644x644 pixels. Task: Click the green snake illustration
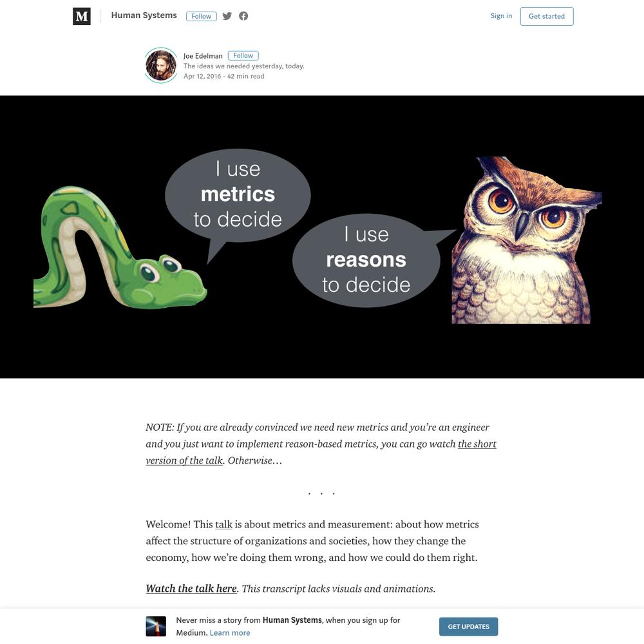[120, 248]
